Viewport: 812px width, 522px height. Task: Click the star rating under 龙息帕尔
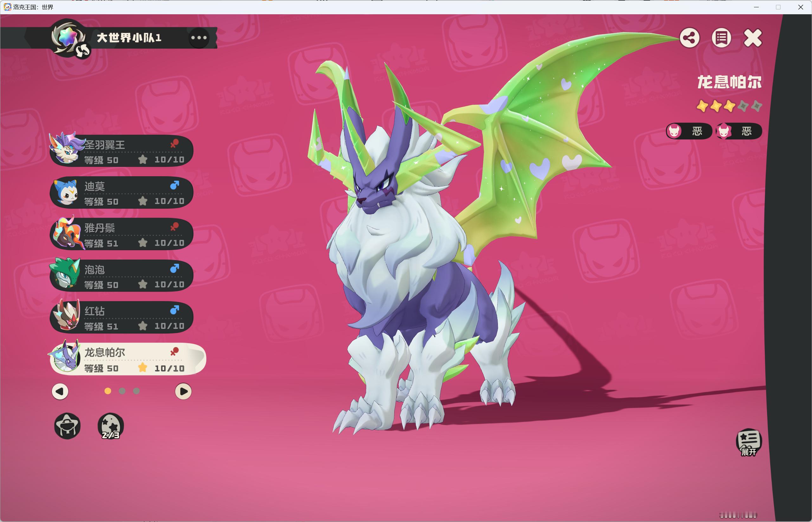click(729, 106)
